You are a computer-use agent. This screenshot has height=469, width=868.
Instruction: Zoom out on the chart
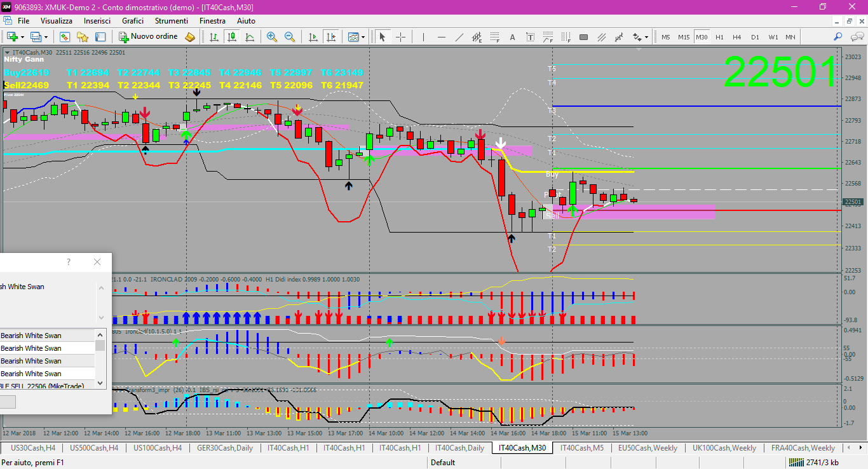[290, 37]
